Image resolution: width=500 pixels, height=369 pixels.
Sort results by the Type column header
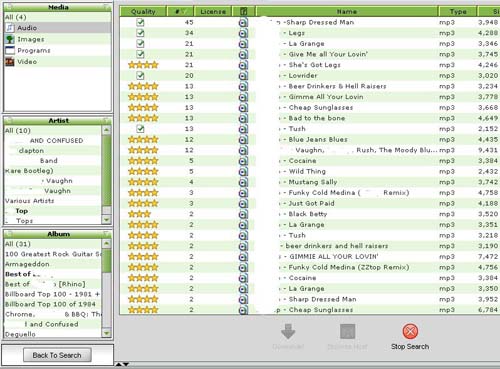(x=458, y=12)
